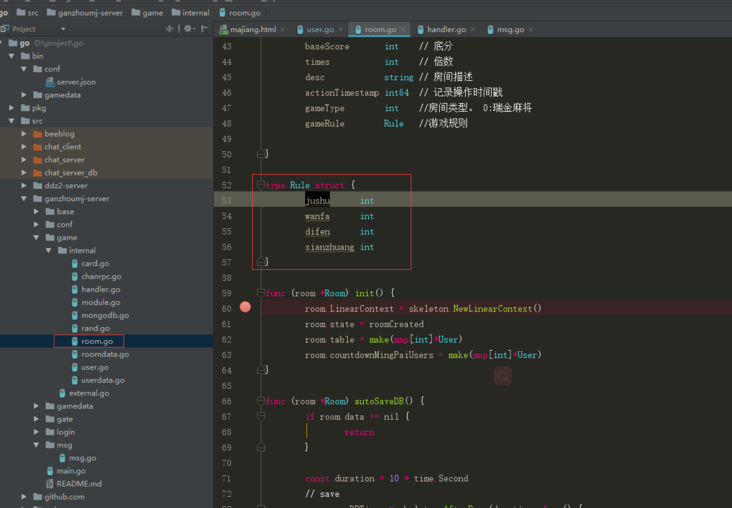The height and width of the screenshot is (508, 732).
Task: Fold the init function at line 59
Action: click(260, 293)
